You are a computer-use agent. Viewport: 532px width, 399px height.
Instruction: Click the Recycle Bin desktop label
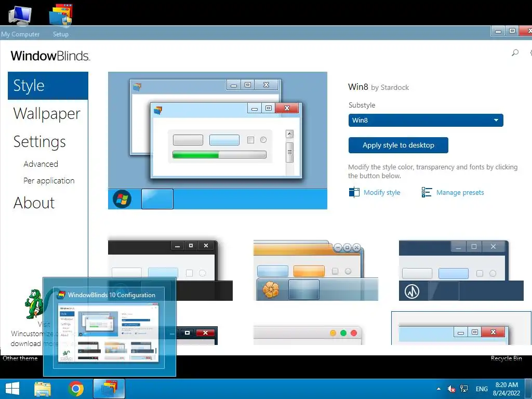pos(506,358)
